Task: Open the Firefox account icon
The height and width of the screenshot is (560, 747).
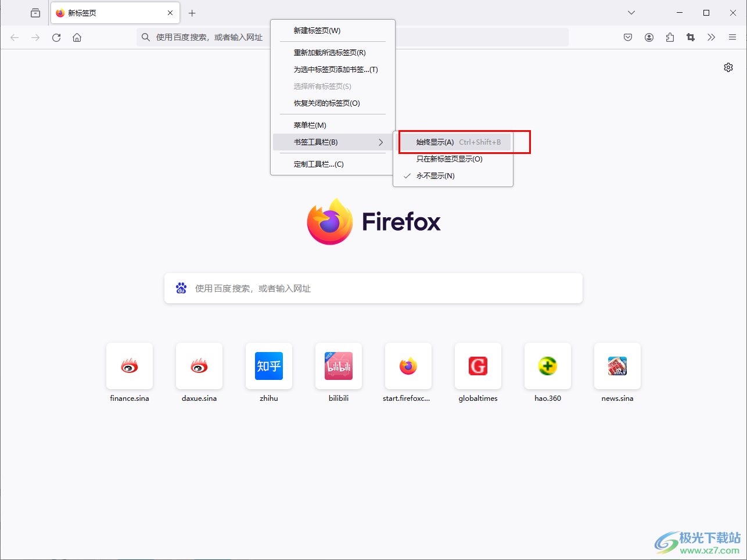Action: 649,37
